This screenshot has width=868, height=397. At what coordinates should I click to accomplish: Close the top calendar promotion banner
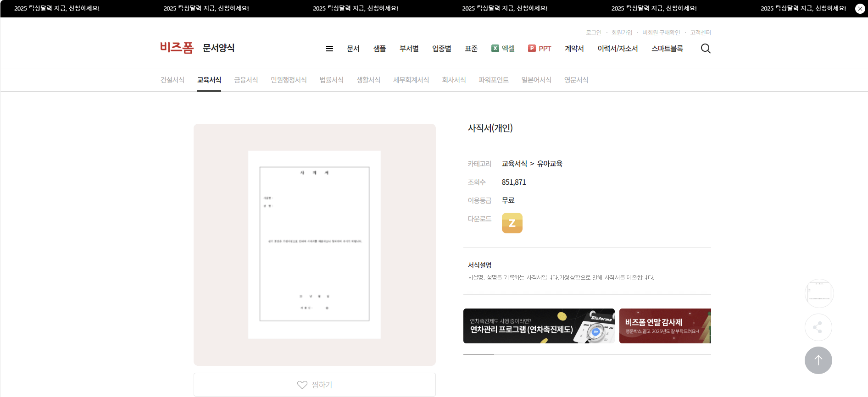(x=860, y=9)
